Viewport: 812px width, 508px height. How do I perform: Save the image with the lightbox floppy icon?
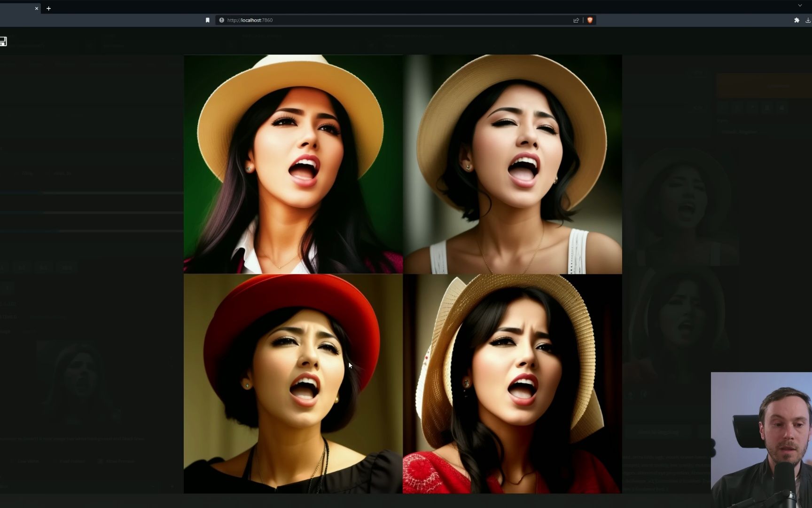[3, 41]
